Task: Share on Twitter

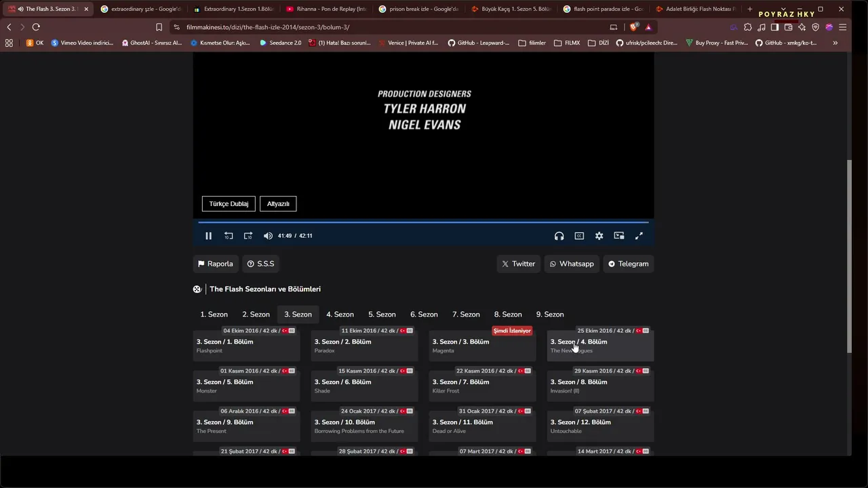Action: [x=519, y=264]
